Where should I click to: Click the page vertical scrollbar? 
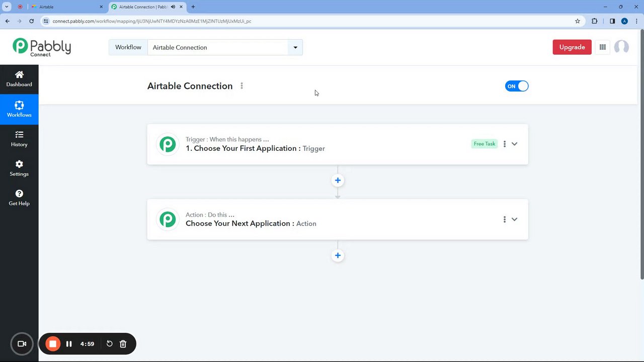(641, 154)
